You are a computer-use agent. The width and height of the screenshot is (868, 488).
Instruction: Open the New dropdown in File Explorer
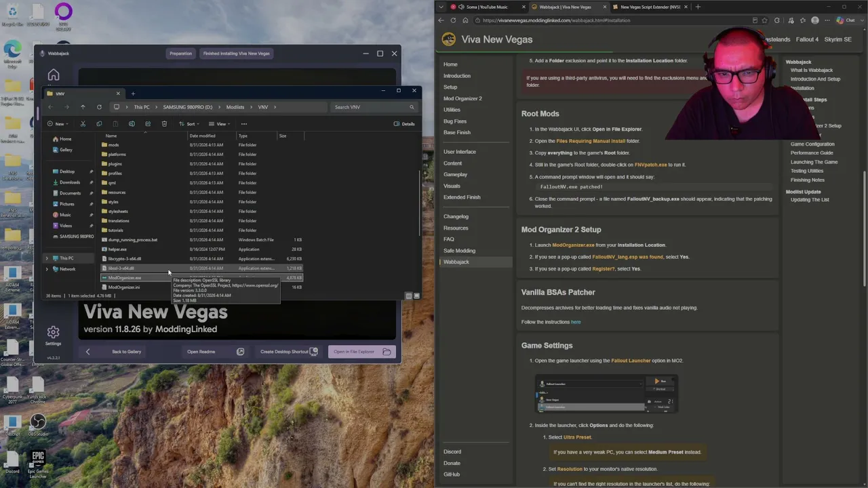pyautogui.click(x=58, y=124)
